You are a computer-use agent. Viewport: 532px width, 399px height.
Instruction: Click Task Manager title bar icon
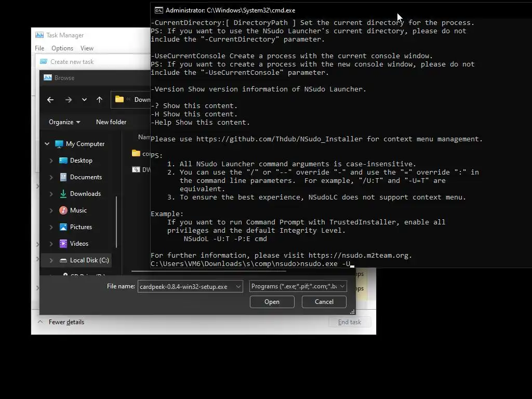coord(39,35)
